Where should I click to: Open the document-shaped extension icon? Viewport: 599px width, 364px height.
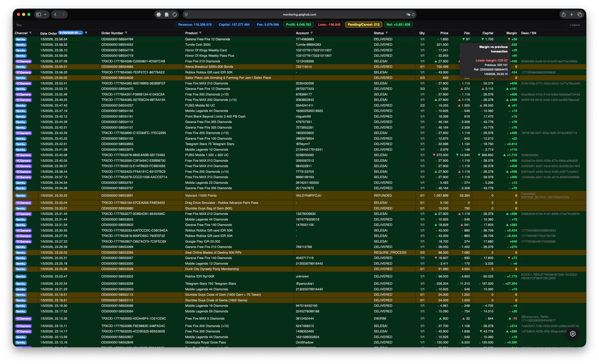coord(167,15)
